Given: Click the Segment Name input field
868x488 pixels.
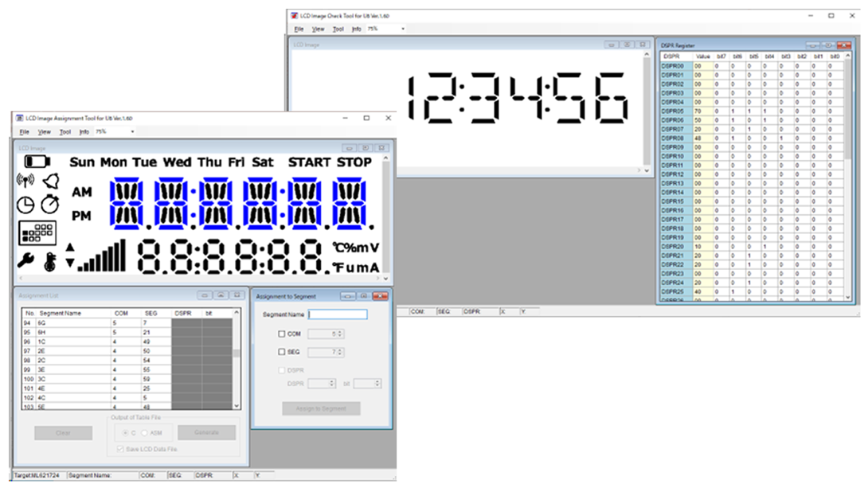Looking at the screenshot, I should tap(338, 314).
